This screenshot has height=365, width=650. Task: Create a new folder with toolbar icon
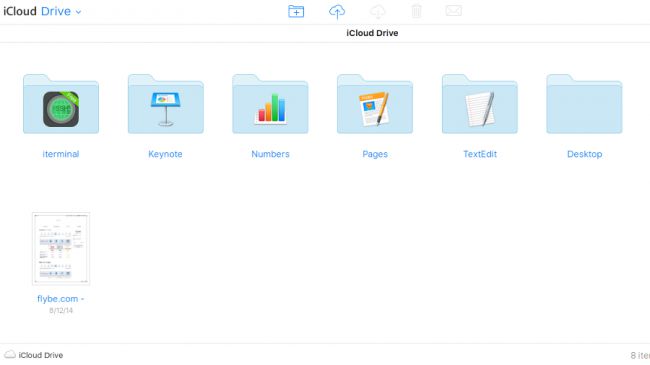click(x=296, y=11)
